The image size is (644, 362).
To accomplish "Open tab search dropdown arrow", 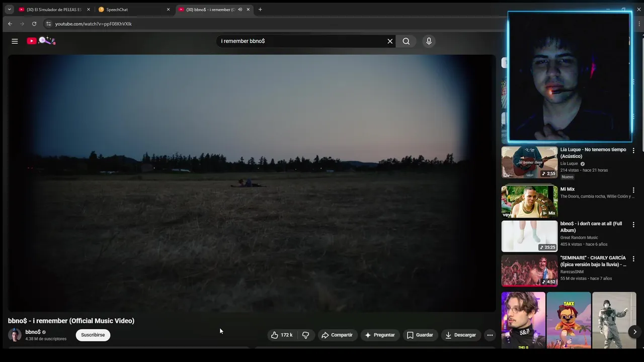I will pos(9,10).
